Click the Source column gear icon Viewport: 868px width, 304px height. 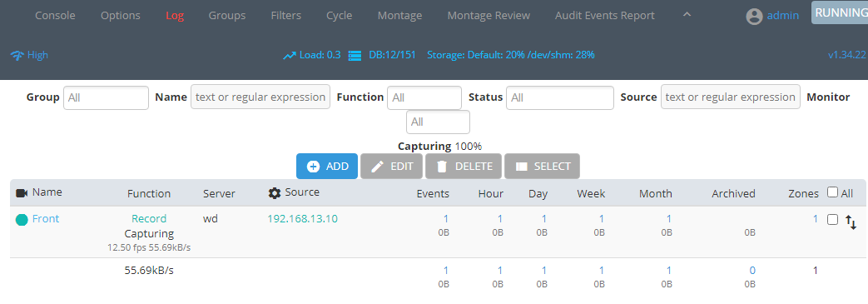tap(275, 192)
